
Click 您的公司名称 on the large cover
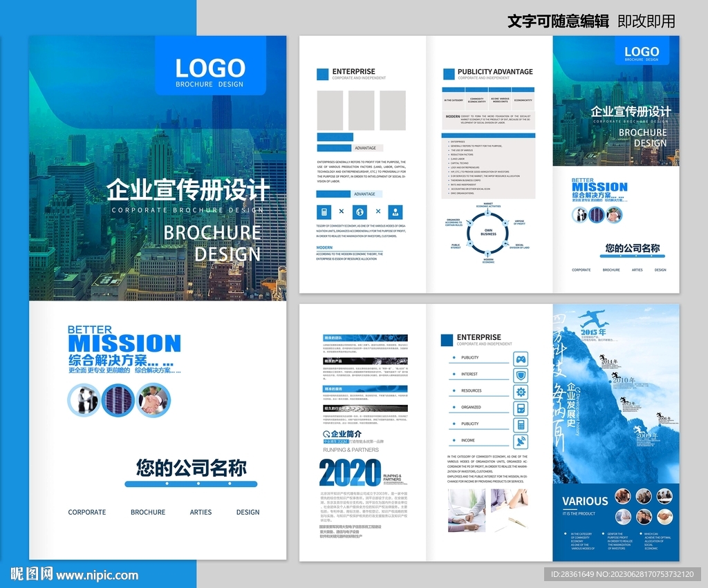pos(192,468)
